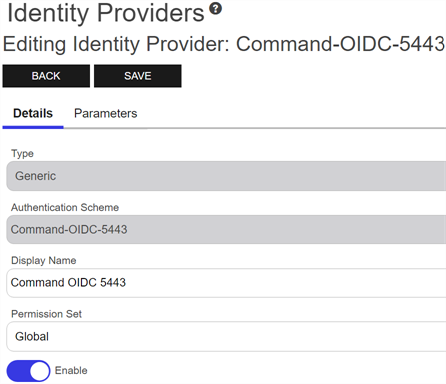Click the Type label
Viewport: 446px width, 384px height.
click(22, 153)
